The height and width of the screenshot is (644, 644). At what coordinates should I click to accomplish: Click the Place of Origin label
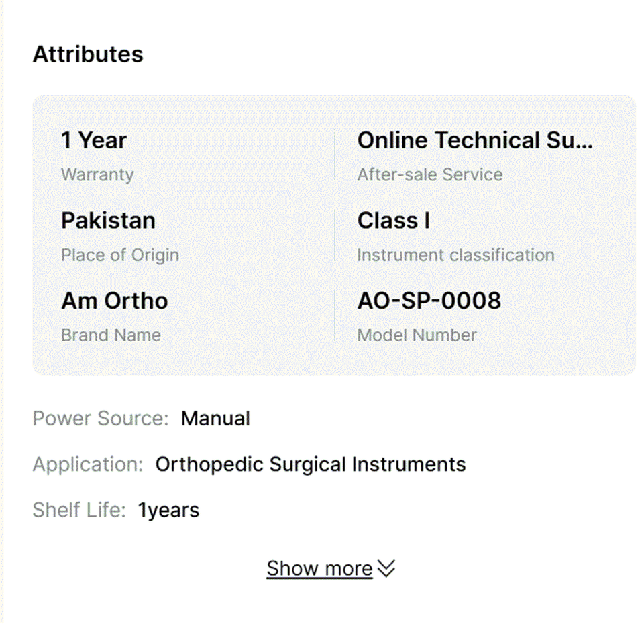(x=119, y=255)
